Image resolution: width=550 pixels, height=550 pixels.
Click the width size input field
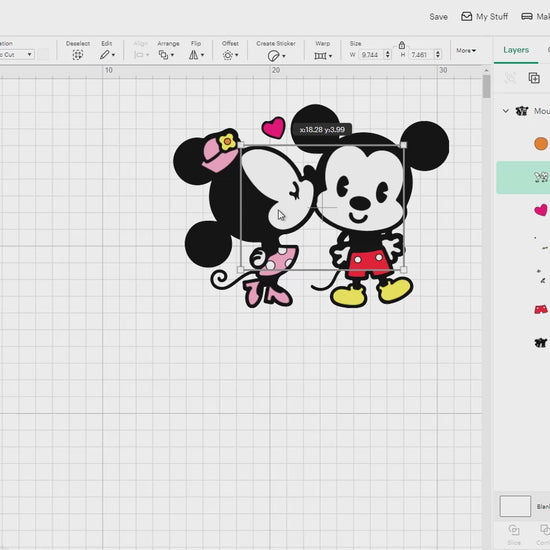point(370,55)
